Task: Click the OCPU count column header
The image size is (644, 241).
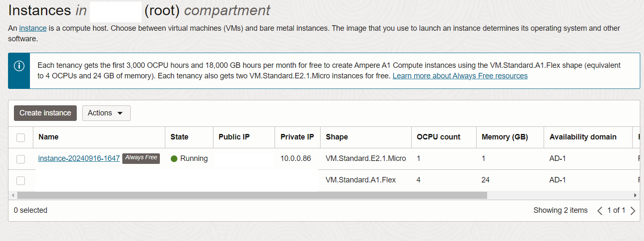Action: click(x=438, y=137)
